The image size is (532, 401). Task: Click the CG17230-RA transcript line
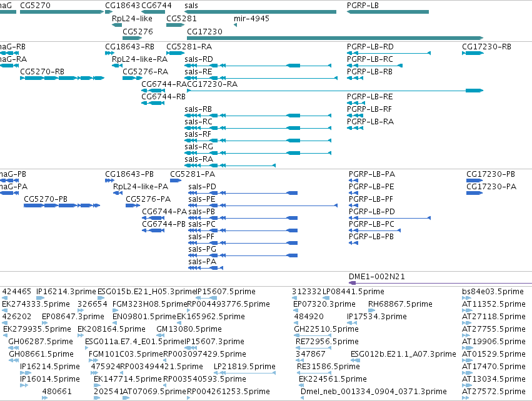335,91
